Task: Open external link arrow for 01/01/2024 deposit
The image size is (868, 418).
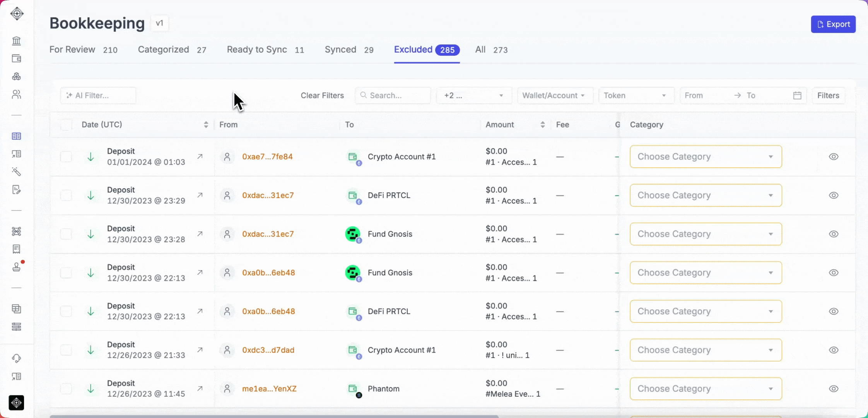Action: pyautogui.click(x=200, y=156)
